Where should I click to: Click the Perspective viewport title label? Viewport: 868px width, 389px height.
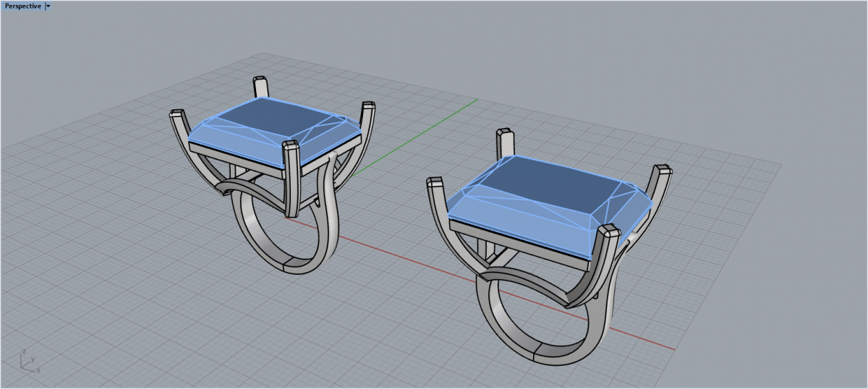(x=22, y=6)
